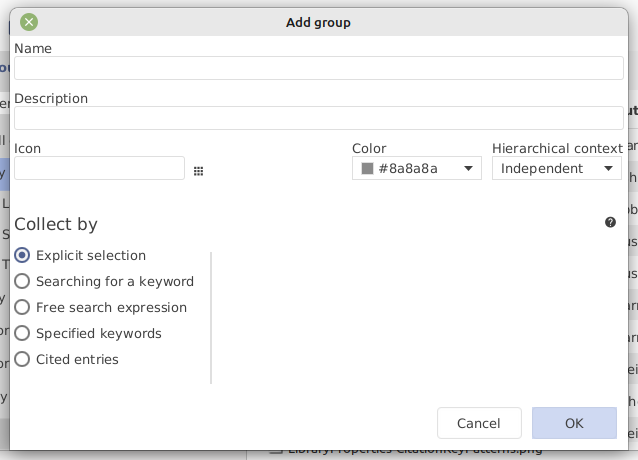The image size is (638, 460).
Task: Click into the Description field
Action: tap(318, 118)
